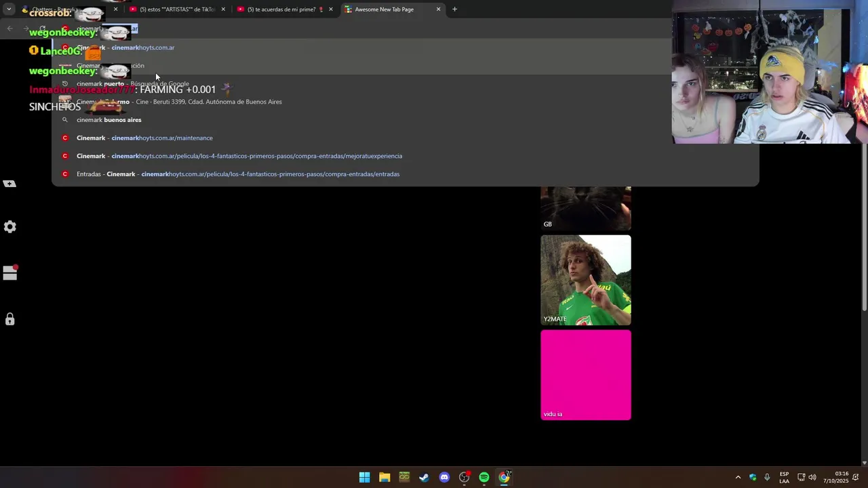The height and width of the screenshot is (488, 868).
Task: Open the volume control tray icon
Action: 812,477
